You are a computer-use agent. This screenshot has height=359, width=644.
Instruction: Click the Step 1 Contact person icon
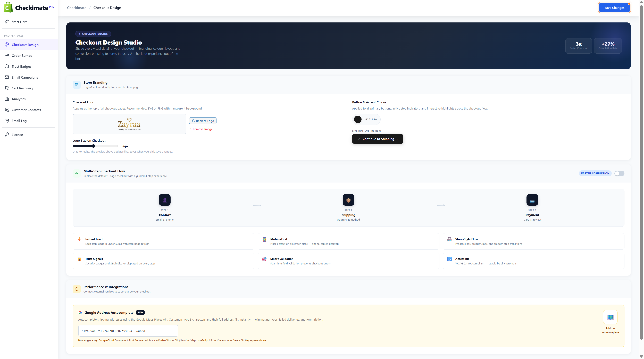click(164, 200)
